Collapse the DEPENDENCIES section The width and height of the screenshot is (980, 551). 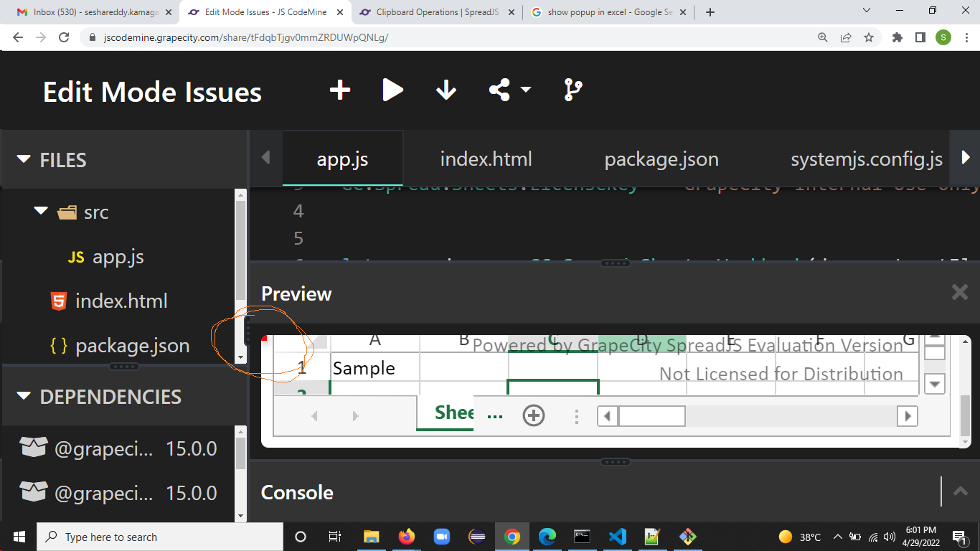(24, 396)
